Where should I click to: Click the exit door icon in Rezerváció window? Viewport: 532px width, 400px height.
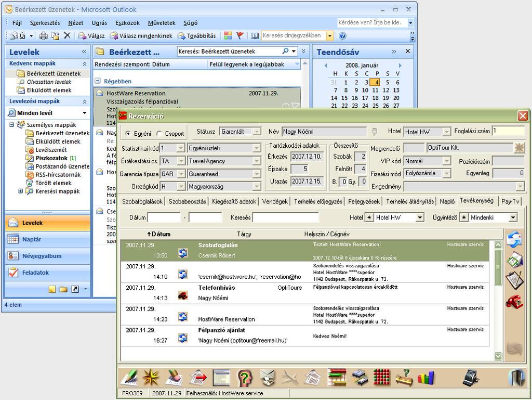[517, 377]
